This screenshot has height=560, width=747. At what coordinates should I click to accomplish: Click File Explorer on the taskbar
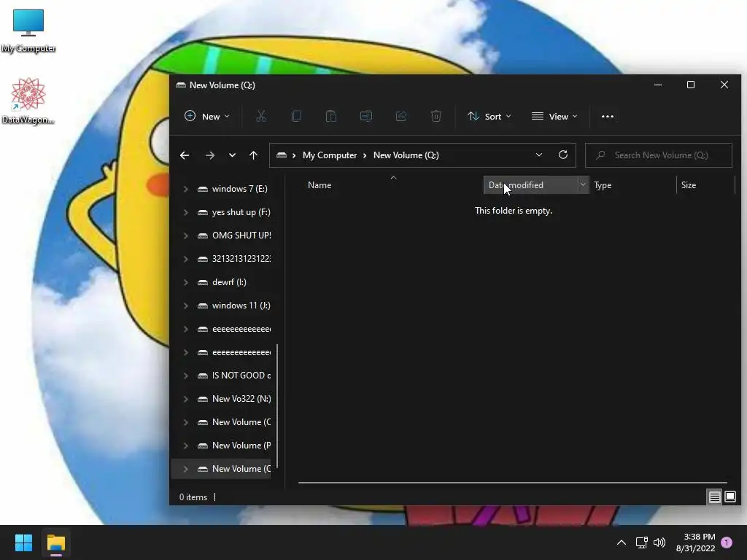click(x=55, y=542)
